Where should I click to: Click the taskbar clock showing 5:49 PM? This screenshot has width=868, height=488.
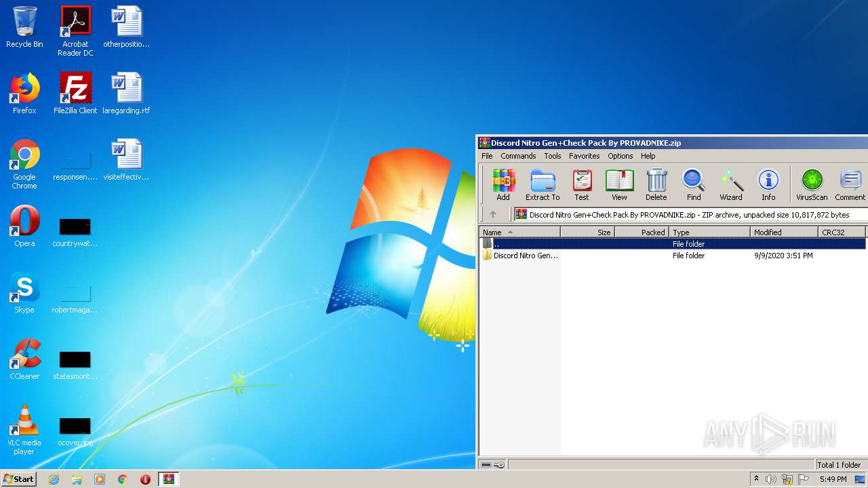click(833, 479)
